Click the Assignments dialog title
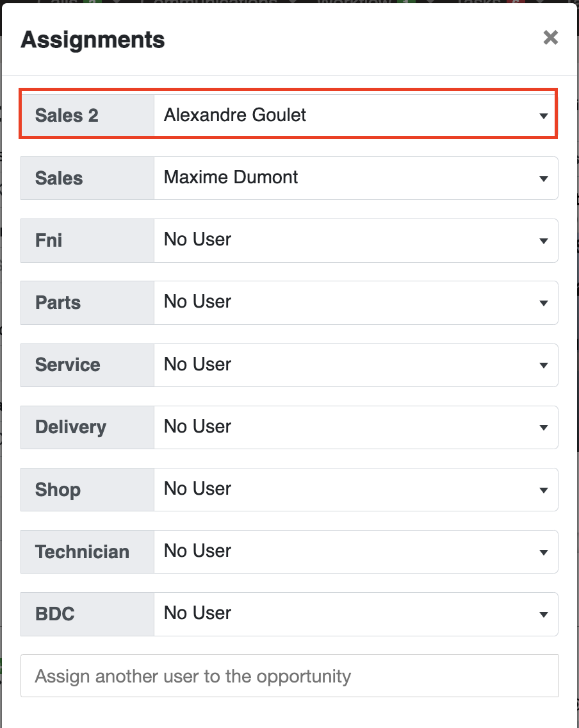Image resolution: width=579 pixels, height=728 pixels. pyautogui.click(x=93, y=40)
